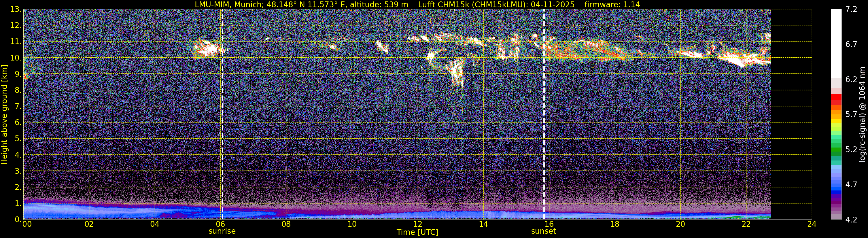
Task: Click the white dashed sunset marker line
Action: (x=544, y=114)
